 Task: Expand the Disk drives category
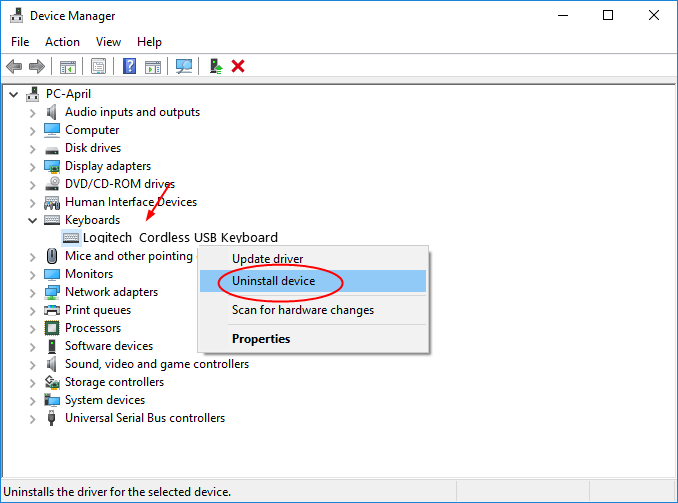click(32, 148)
